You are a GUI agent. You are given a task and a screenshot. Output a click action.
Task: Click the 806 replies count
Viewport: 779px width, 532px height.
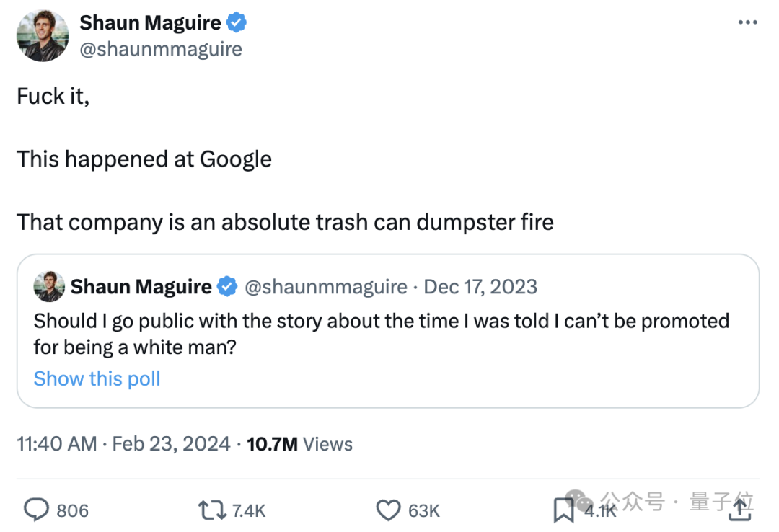[72, 511]
